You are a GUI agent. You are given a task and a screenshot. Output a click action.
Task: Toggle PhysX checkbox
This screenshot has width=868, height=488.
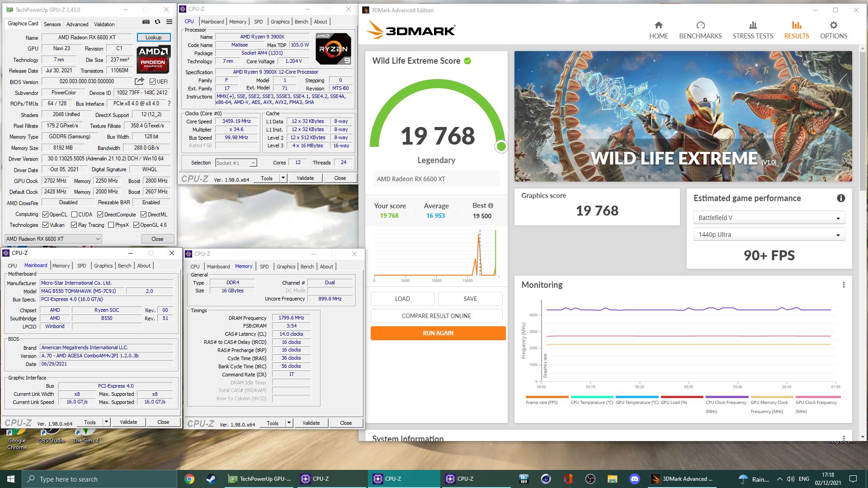[111, 225]
